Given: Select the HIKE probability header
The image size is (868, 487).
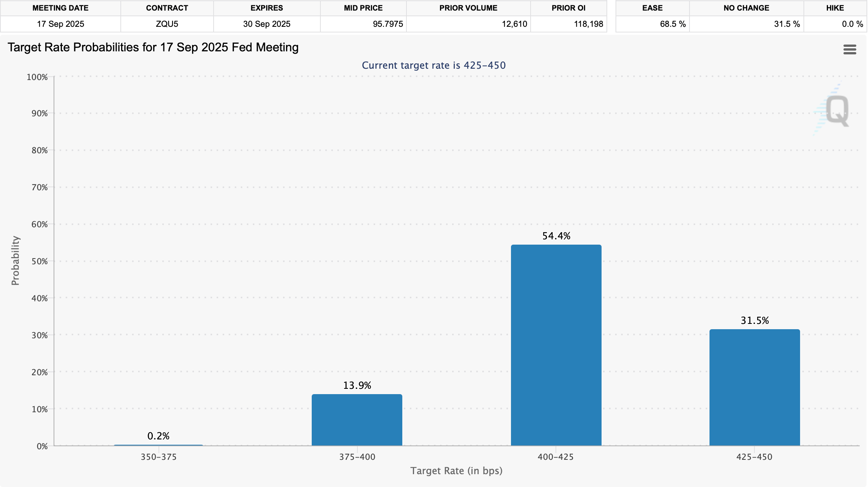Looking at the screenshot, I should pos(835,8).
